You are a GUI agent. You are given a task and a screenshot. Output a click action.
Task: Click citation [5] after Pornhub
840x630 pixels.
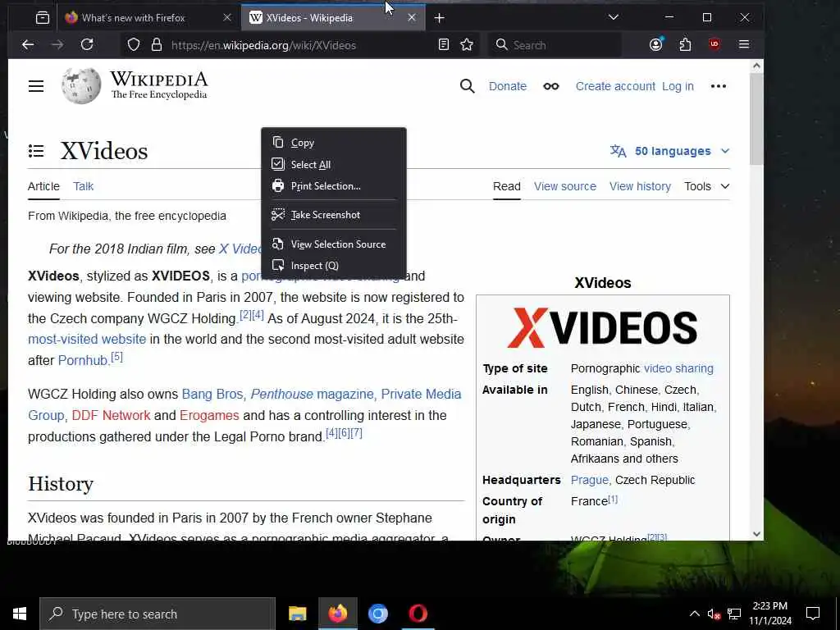(x=116, y=357)
